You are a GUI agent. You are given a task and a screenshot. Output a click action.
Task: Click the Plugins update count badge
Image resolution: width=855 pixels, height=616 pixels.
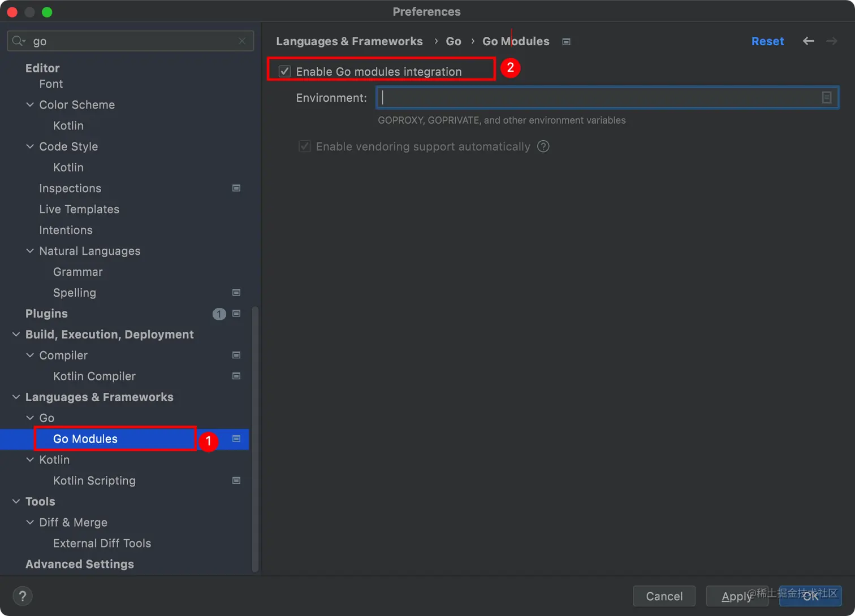219,314
